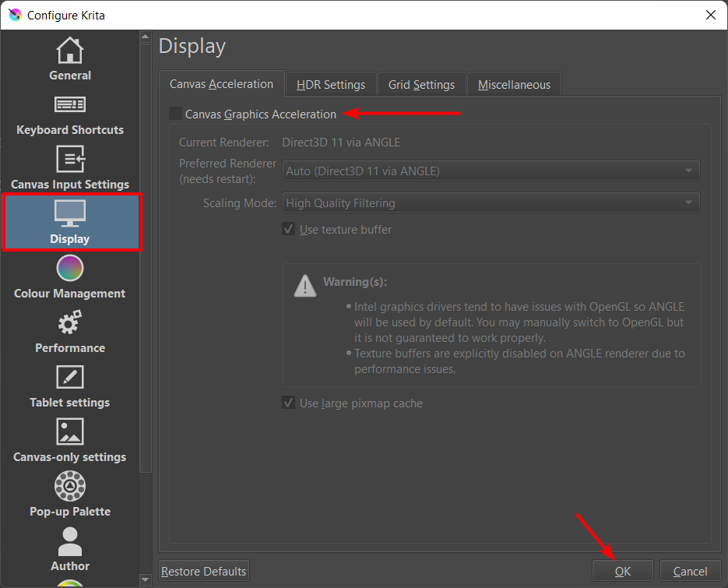
Task: Toggle Use large pixmap cache
Action: click(289, 403)
